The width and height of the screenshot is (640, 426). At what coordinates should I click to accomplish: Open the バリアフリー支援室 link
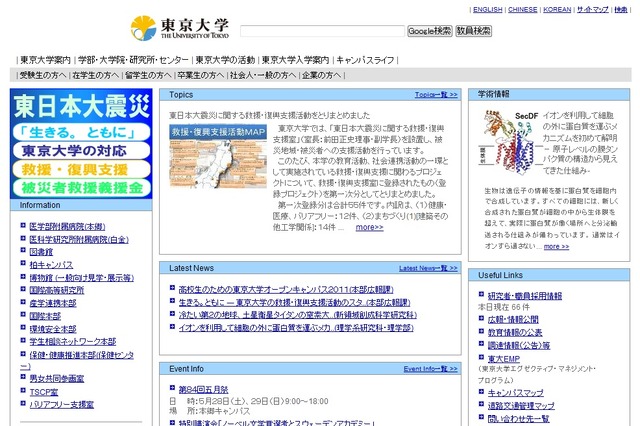tap(62, 405)
